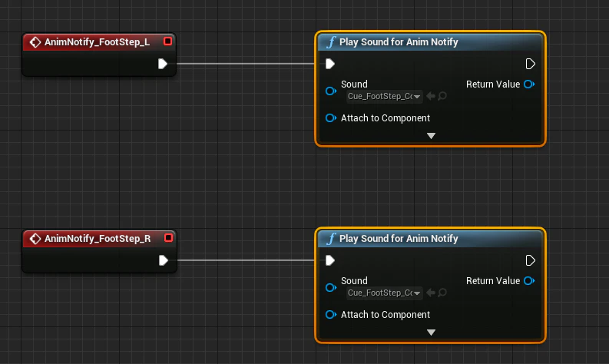Click the browse-to-asset magnifier on upper Sound field
The image size is (609, 364).
point(442,96)
